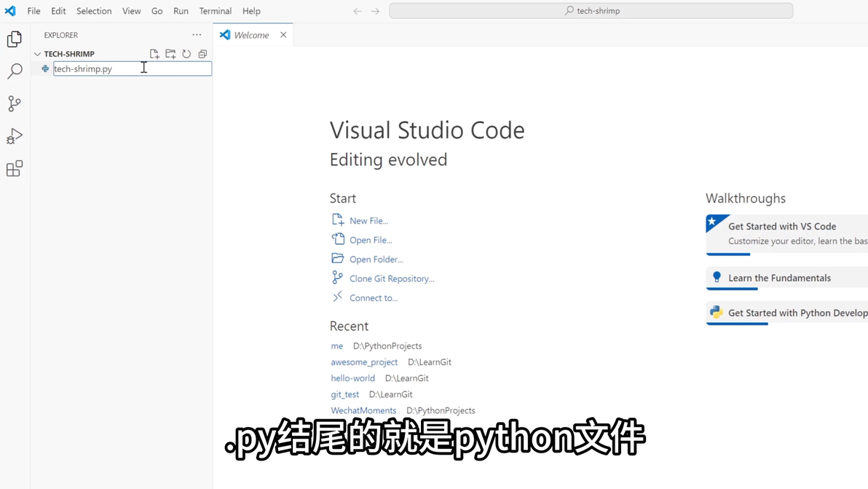Image resolution: width=868 pixels, height=489 pixels.
Task: Click the New File icon under Start
Action: 338,220
